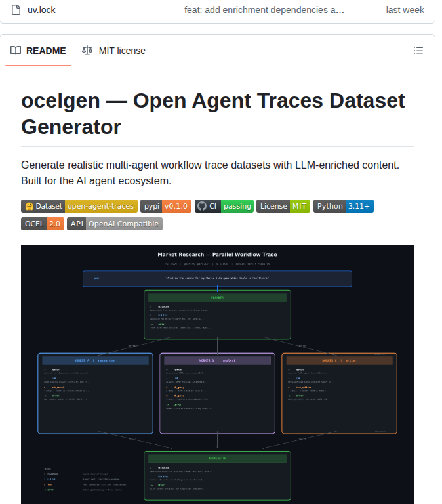This screenshot has height=504, width=442.
Task: Click the WORKER C writer box
Action: (339, 394)
